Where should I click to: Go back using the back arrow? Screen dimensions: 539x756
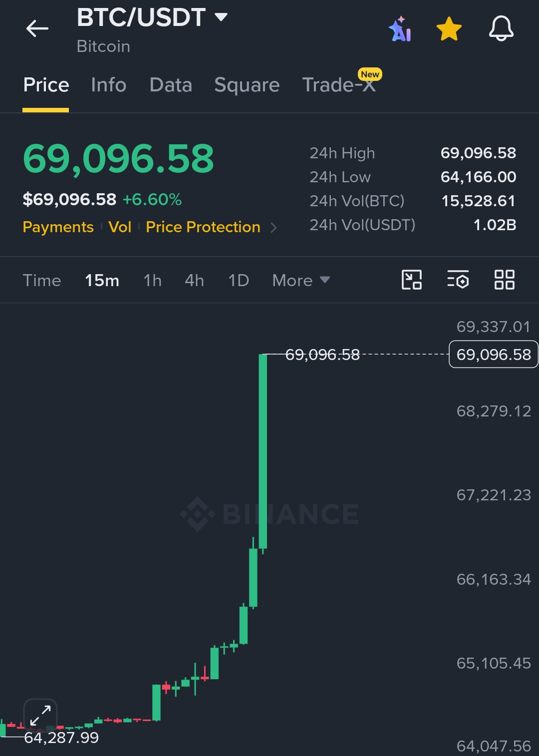(x=37, y=29)
